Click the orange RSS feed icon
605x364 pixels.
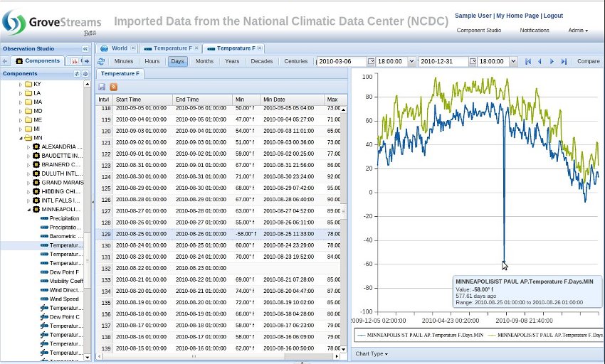[x=113, y=86]
